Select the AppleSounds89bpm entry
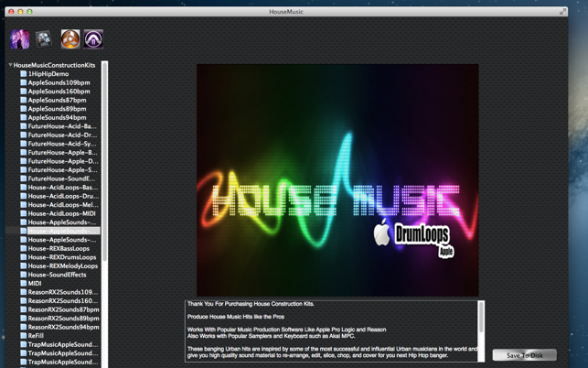The height and width of the screenshot is (368, 588). (57, 109)
